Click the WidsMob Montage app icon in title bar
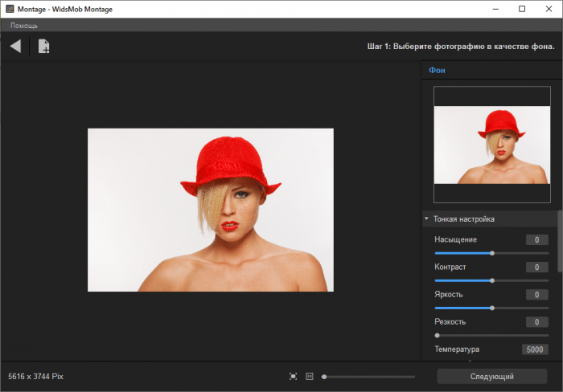The height and width of the screenshot is (392, 563). tap(9, 9)
